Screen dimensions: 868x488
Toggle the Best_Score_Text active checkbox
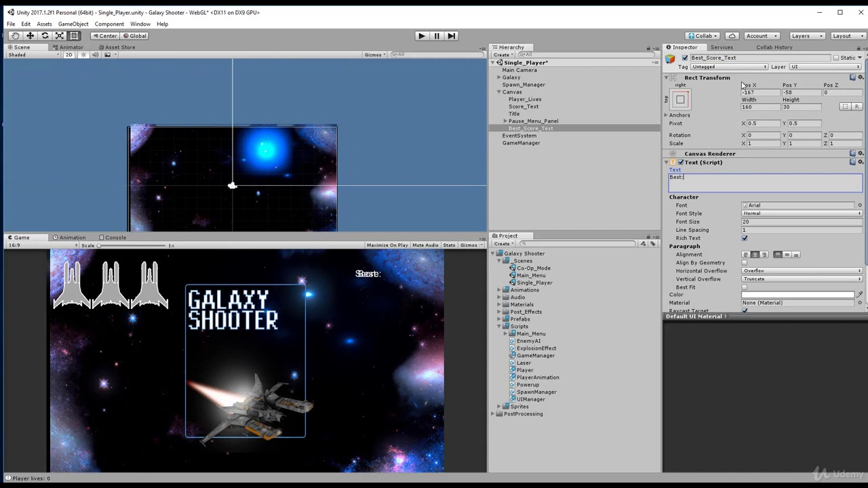click(x=685, y=58)
